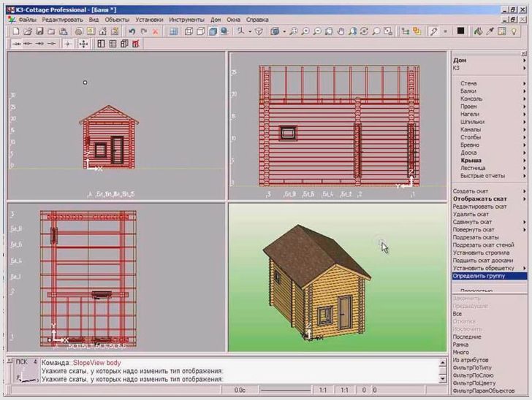Screen dimensions: 532x400
Task: Click the New file icon
Action: tap(16, 31)
